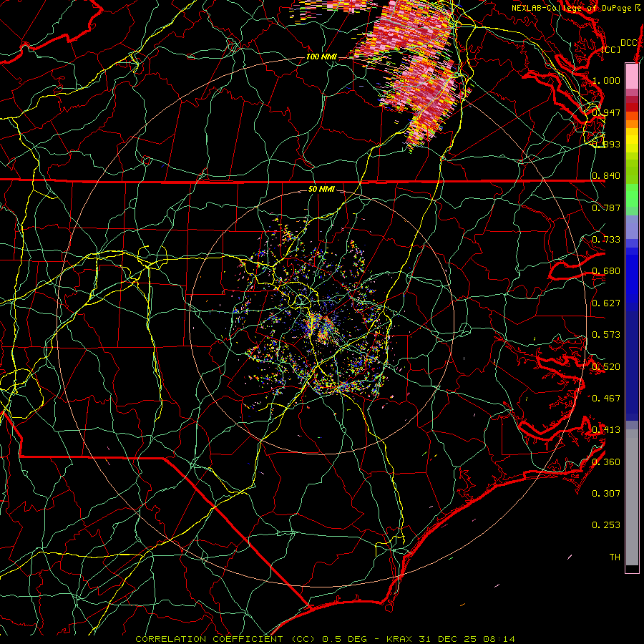Select the 0.573 value on the color scale

pos(606,335)
